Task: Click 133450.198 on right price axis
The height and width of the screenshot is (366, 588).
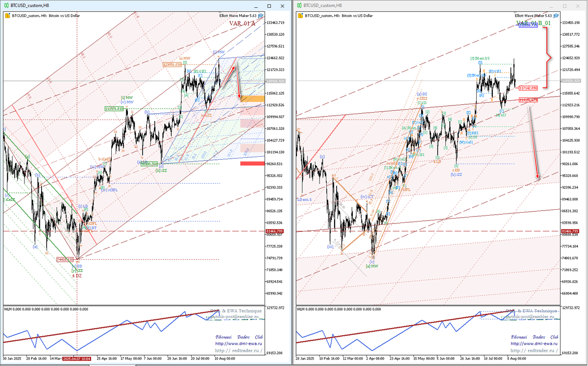Action: (x=571, y=23)
